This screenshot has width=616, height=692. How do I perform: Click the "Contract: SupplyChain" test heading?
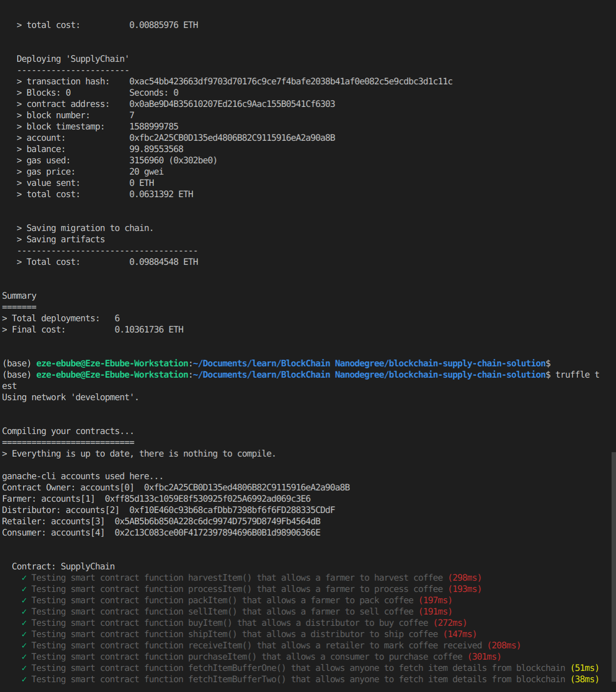click(x=63, y=566)
